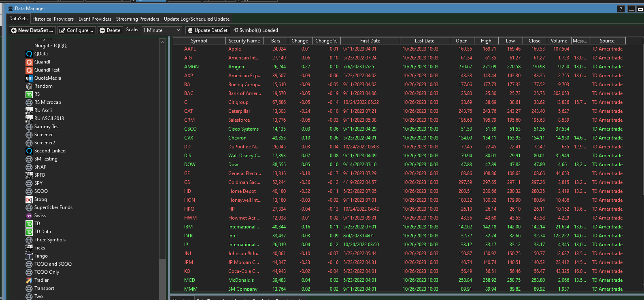Click the RU Ascii dataset icon
This screenshot has width=644, height=300.
(x=29, y=110)
